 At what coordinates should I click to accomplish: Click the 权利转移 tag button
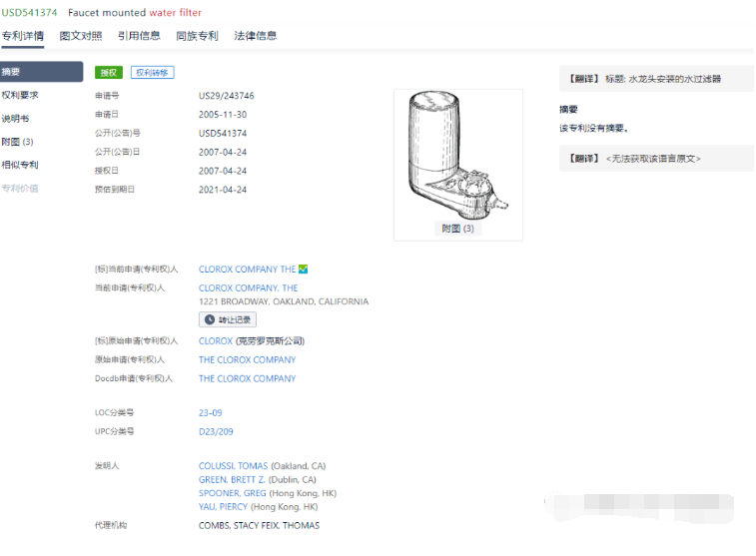tap(152, 73)
